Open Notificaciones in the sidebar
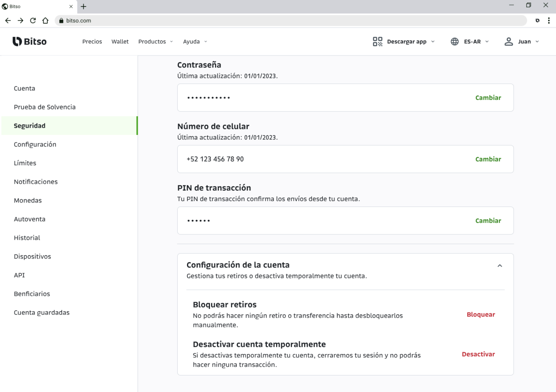556x392 pixels. click(36, 182)
